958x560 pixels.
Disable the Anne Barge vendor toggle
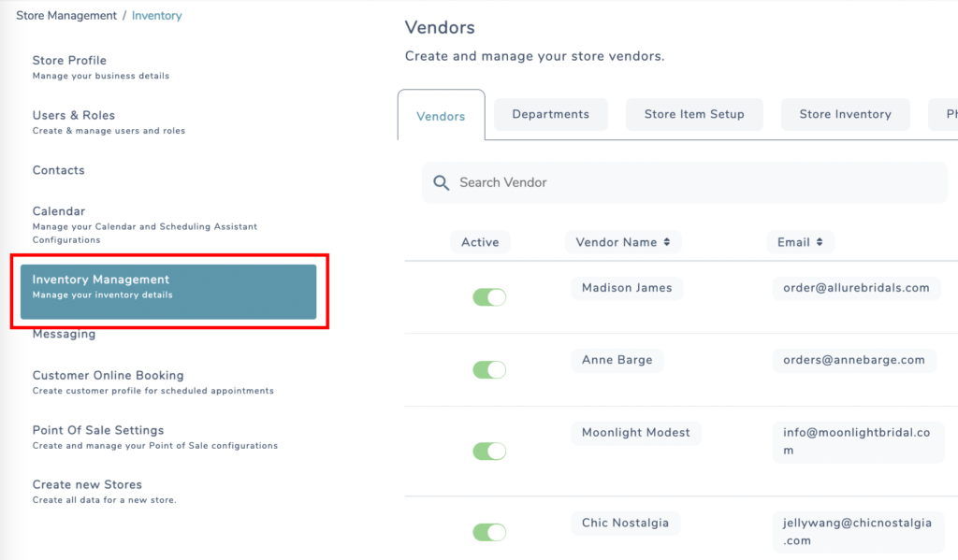[x=489, y=370]
